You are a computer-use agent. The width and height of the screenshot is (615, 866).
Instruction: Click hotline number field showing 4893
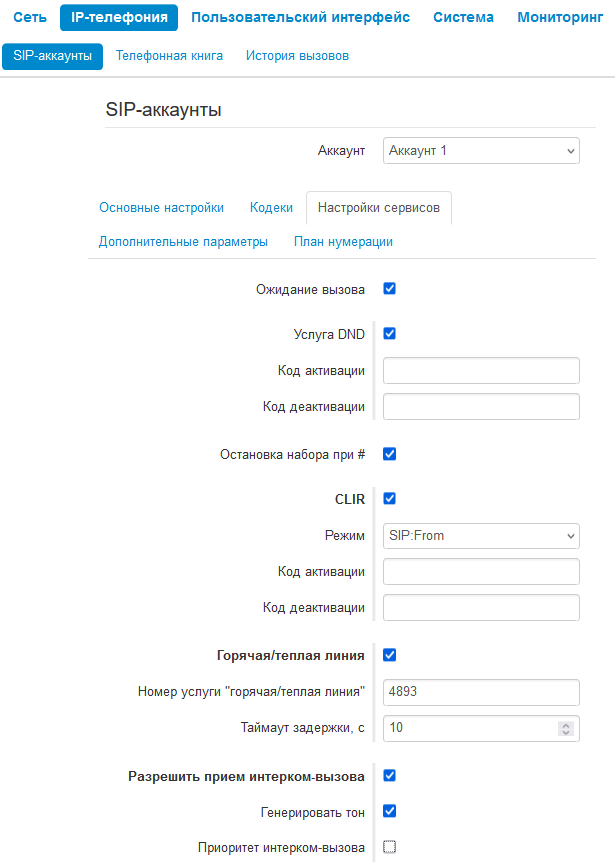pos(481,692)
